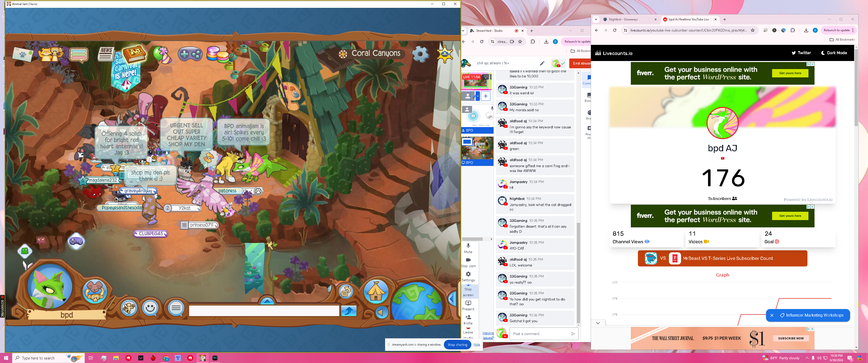The width and height of the screenshot is (868, 363).
Task: Click the Y2kqt player name tag
Action: pos(183,208)
